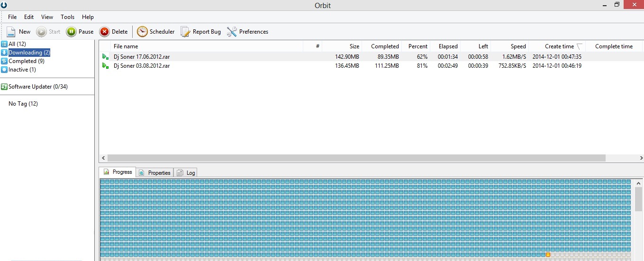The width and height of the screenshot is (644, 261).
Task: Switch to the Log tab
Action: point(185,173)
